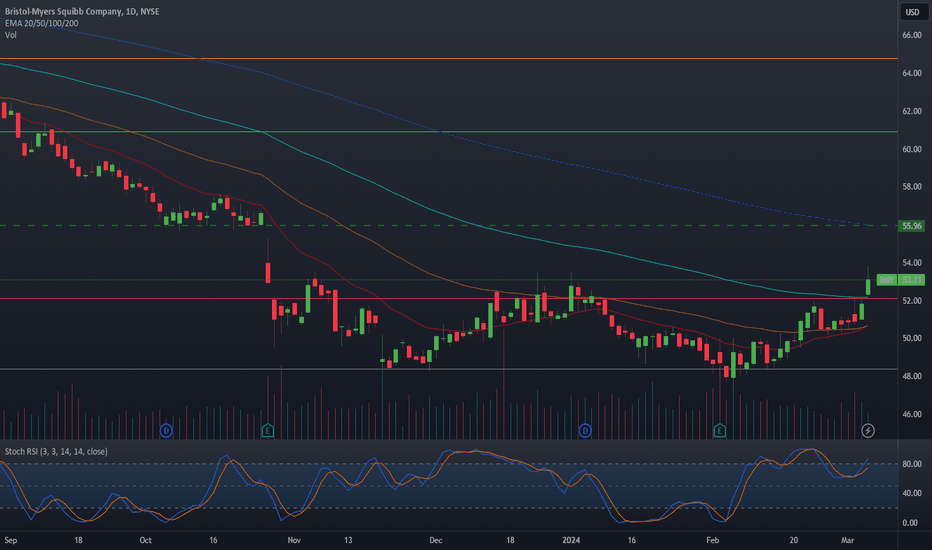The height and width of the screenshot is (550, 932).
Task: Open the January 2024 dividend marker
Action: click(585, 430)
